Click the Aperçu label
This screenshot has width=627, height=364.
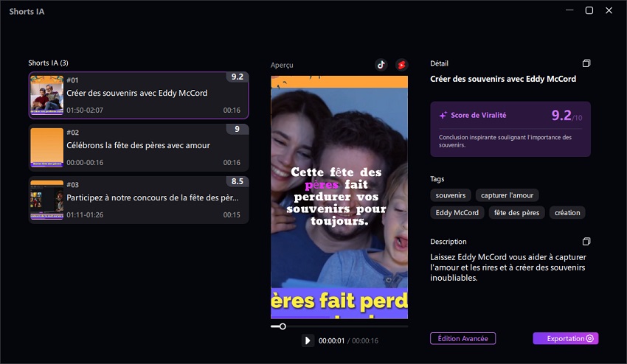pyautogui.click(x=282, y=65)
